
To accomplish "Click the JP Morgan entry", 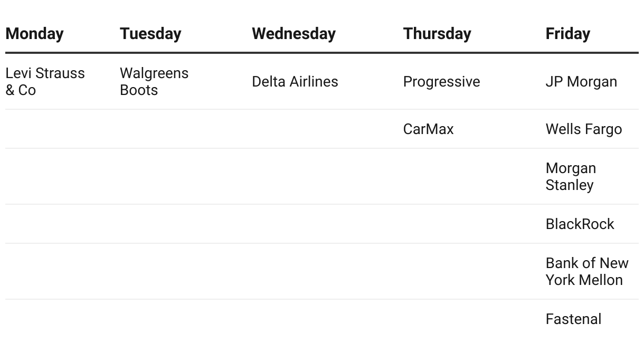I will [x=581, y=82].
